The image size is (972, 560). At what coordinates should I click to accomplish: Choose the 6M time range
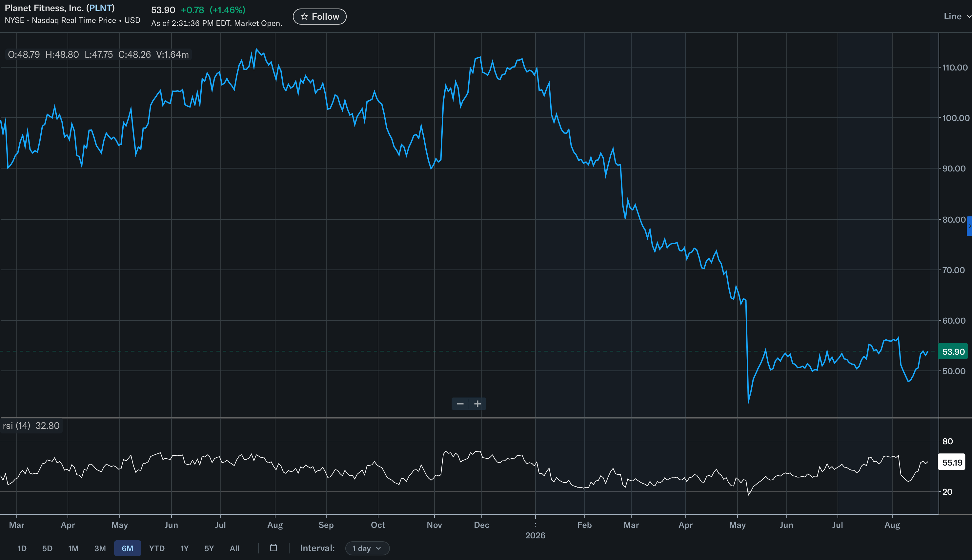coord(127,548)
